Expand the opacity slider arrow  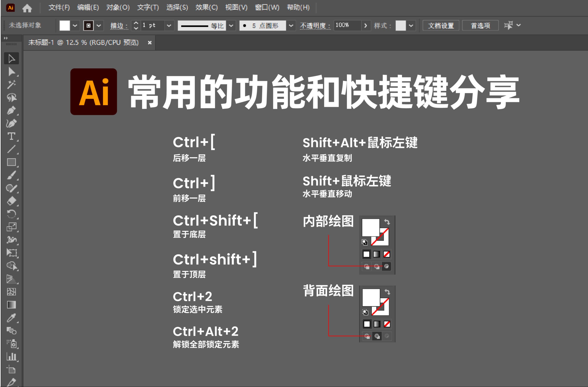click(x=366, y=25)
